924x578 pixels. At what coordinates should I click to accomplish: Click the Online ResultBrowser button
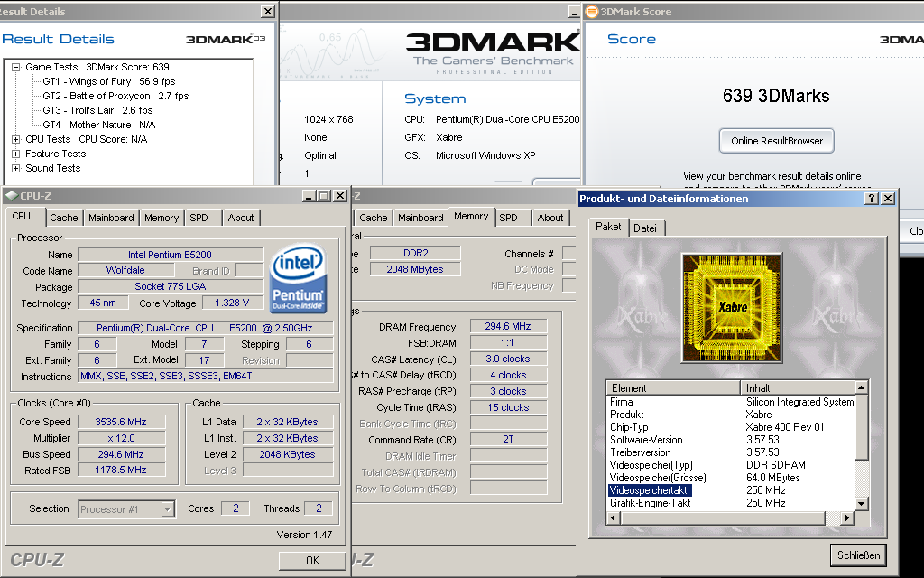click(777, 141)
